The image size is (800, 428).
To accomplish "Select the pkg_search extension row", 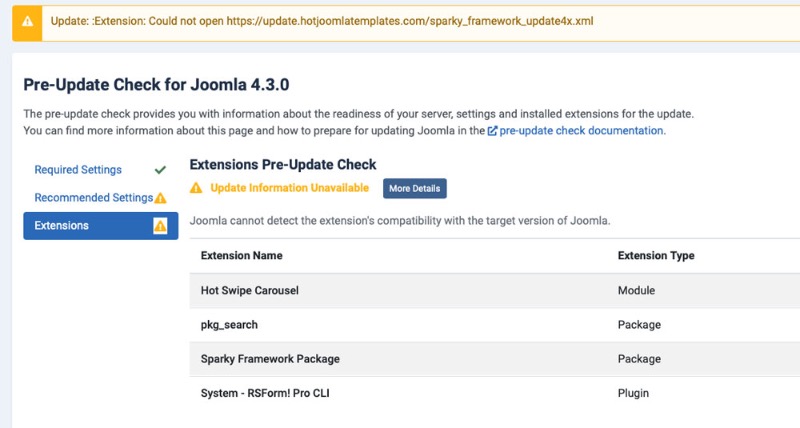I will pyautogui.click(x=494, y=325).
